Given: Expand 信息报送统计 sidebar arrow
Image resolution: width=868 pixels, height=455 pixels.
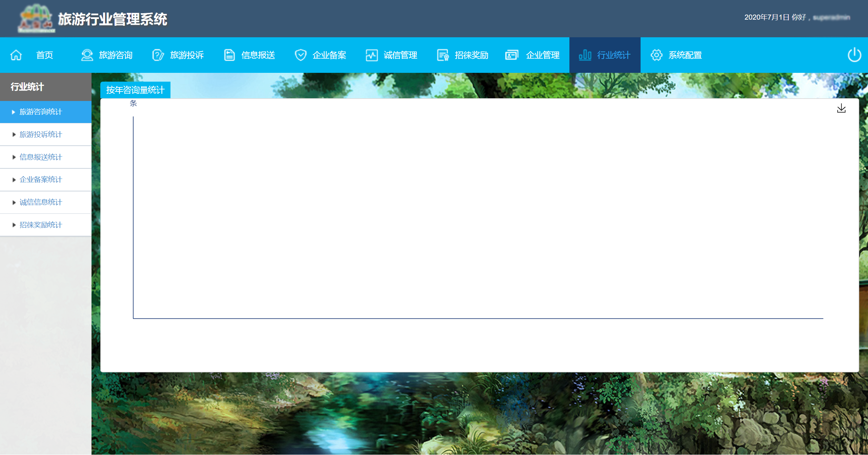Looking at the screenshot, I should click(14, 157).
